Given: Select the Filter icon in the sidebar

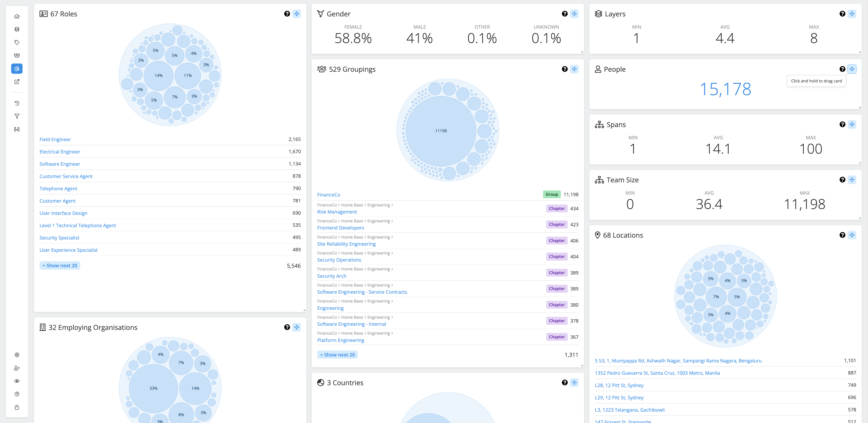Looking at the screenshot, I should click(17, 116).
